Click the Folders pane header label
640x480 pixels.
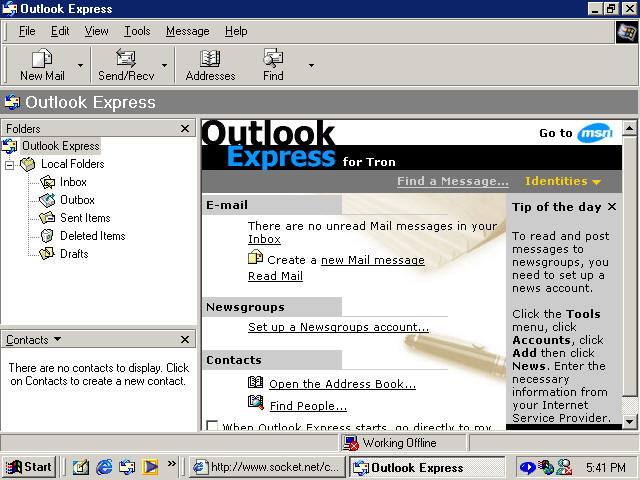23,129
